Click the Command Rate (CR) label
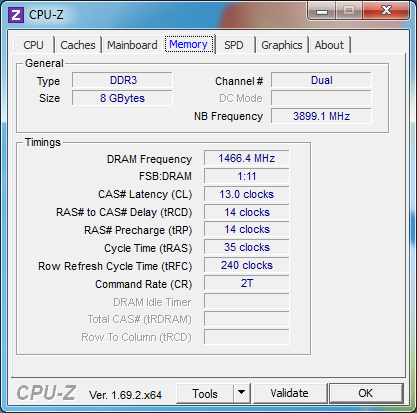Viewport: 417px width, 413px height. [x=144, y=284]
